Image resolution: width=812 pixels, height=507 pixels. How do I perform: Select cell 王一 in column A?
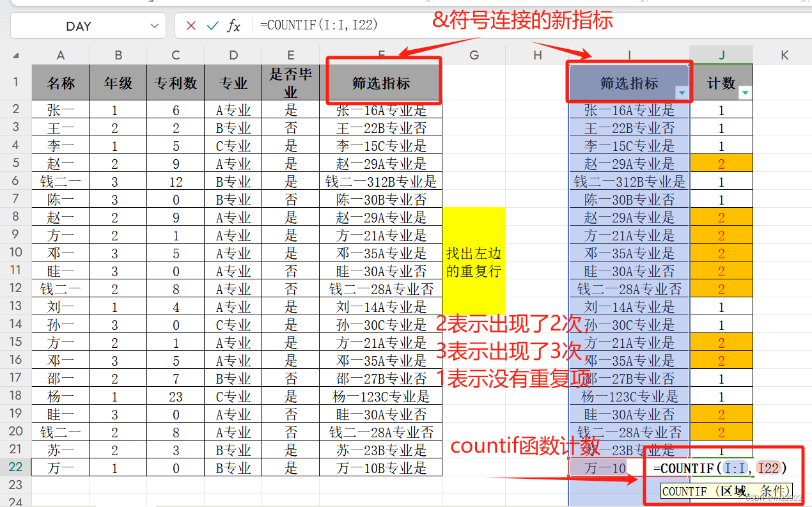coord(61,127)
